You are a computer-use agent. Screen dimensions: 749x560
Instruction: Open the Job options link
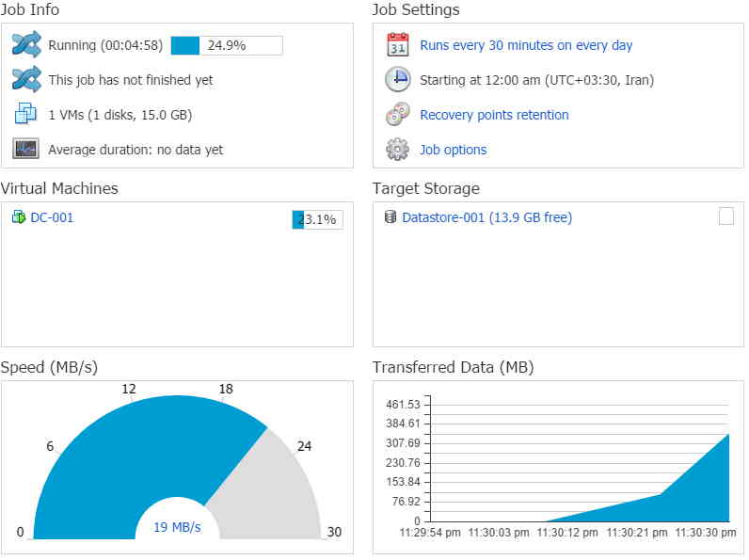[454, 150]
